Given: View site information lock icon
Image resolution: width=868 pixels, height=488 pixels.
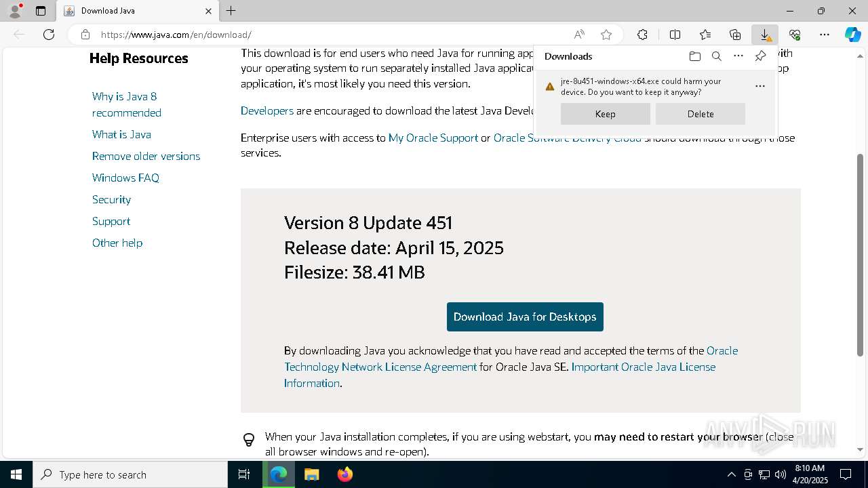Looking at the screenshot, I should pyautogui.click(x=85, y=35).
